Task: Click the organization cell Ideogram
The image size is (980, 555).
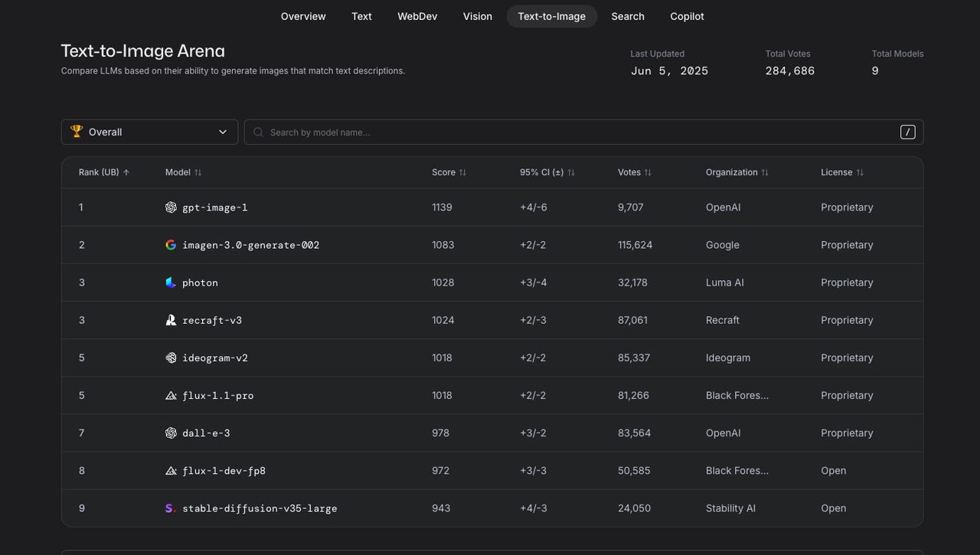Action: (728, 357)
